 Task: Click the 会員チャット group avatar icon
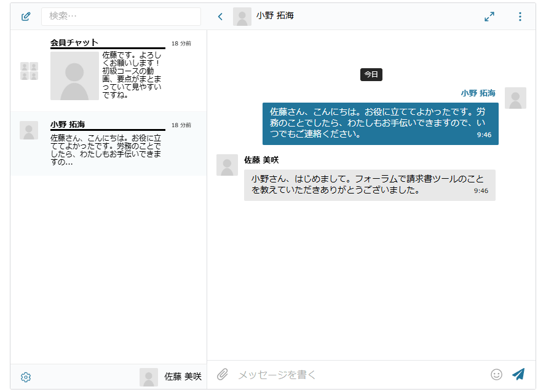point(29,71)
